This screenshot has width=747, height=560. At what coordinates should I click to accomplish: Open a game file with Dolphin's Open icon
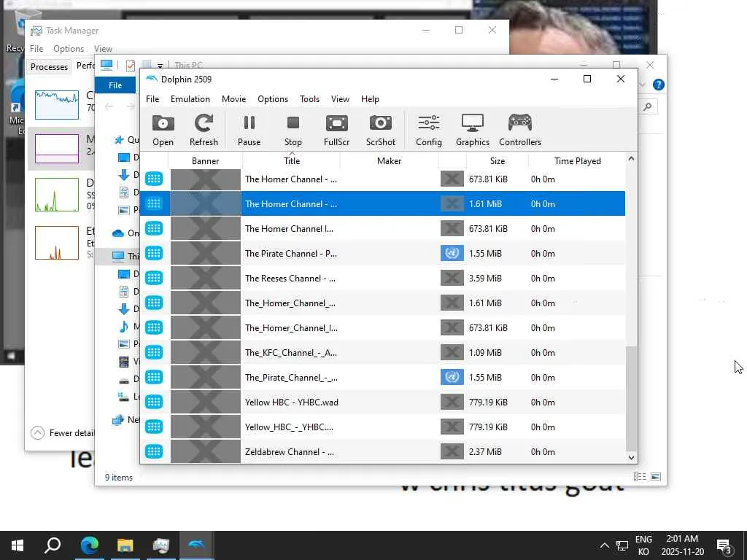tap(163, 130)
